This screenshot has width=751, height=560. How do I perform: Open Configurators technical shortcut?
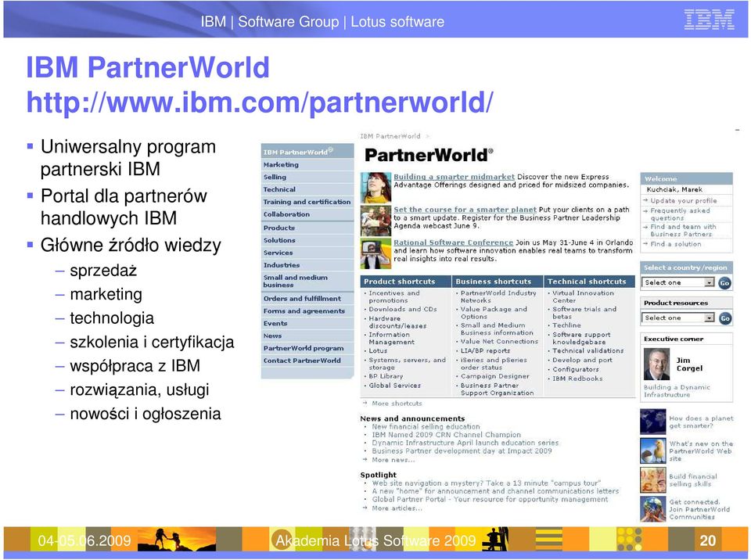(x=576, y=369)
